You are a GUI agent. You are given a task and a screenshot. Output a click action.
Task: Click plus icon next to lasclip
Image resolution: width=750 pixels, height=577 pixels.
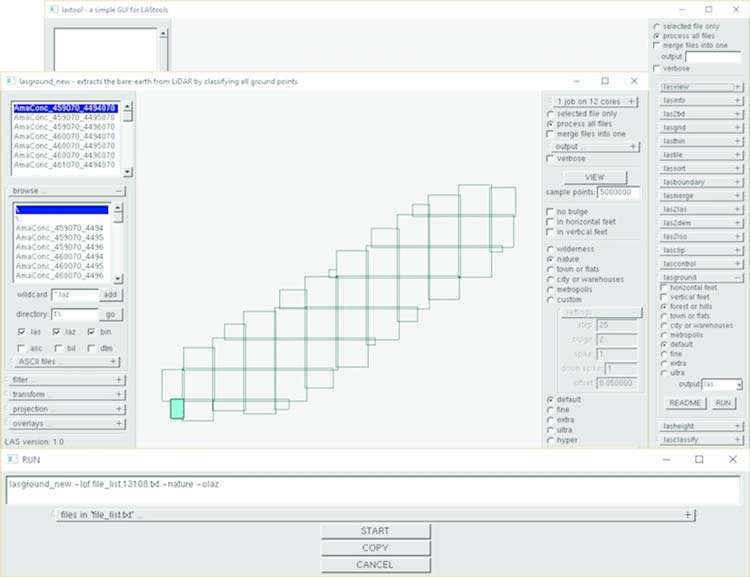click(x=738, y=249)
